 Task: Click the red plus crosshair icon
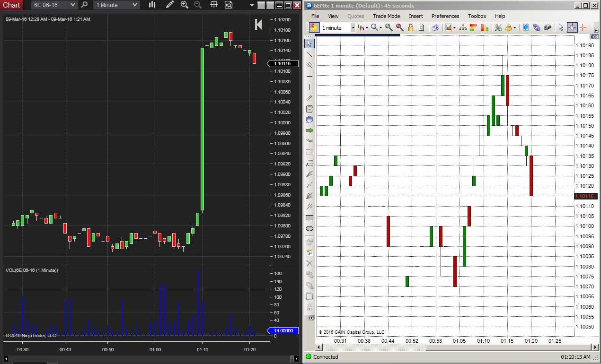(x=583, y=28)
